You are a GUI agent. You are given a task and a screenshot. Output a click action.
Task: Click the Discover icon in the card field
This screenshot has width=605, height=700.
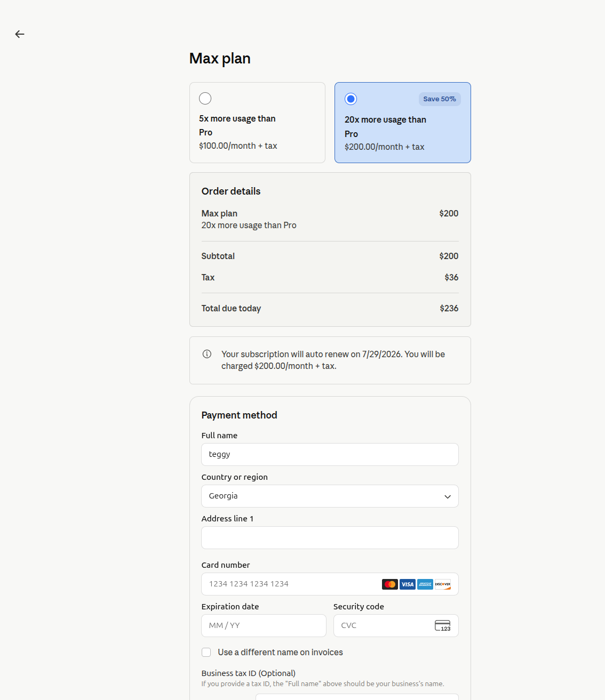tap(443, 584)
